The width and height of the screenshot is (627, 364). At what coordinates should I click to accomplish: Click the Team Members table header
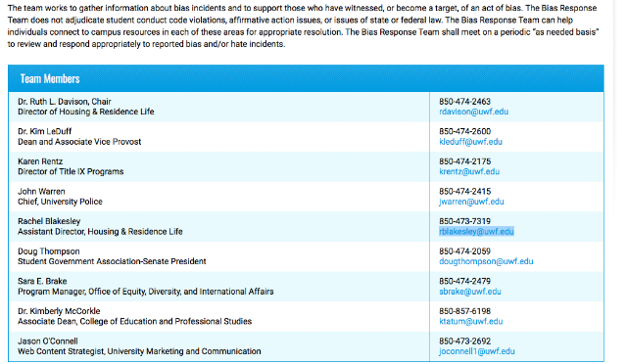point(306,78)
